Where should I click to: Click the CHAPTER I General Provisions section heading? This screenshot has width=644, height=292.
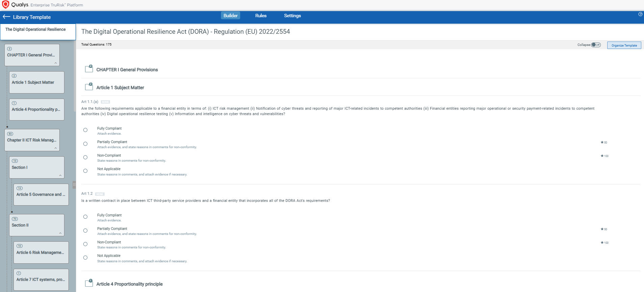(x=127, y=70)
